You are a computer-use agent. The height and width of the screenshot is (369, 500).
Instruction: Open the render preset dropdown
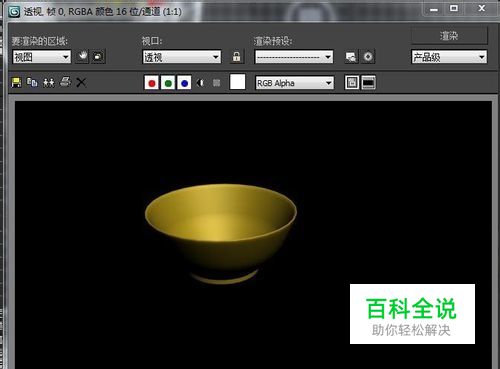tap(294, 57)
